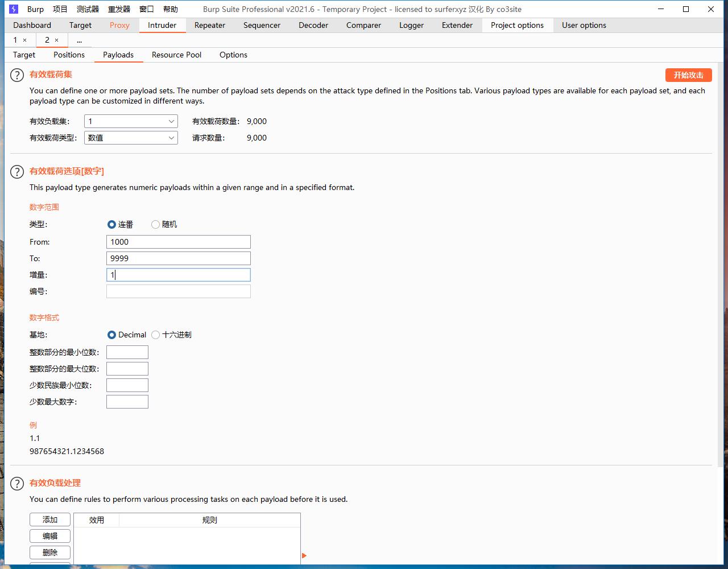Screen dimensions: 728x569
Task: Go to the Intruder Target sub-tab
Action: 24,55
